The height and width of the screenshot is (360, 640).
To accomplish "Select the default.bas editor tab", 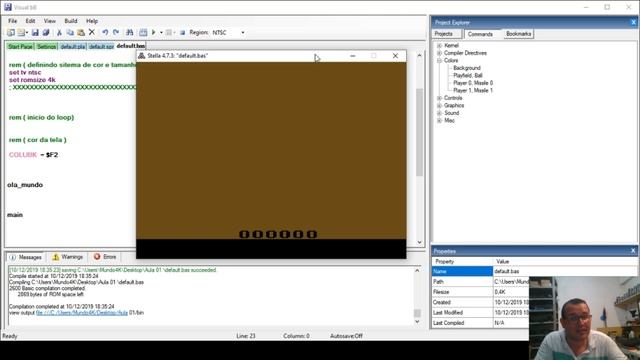I will (131, 46).
